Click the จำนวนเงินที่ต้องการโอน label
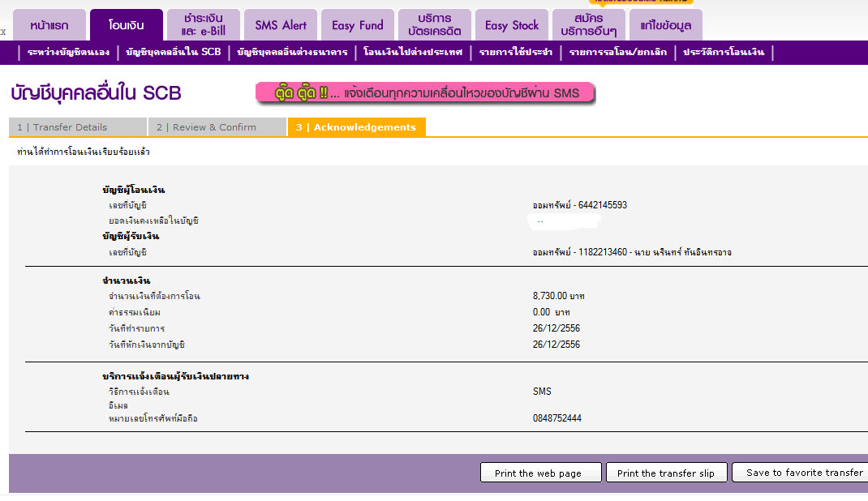Viewport: 868px width, 501px height. 154,297
